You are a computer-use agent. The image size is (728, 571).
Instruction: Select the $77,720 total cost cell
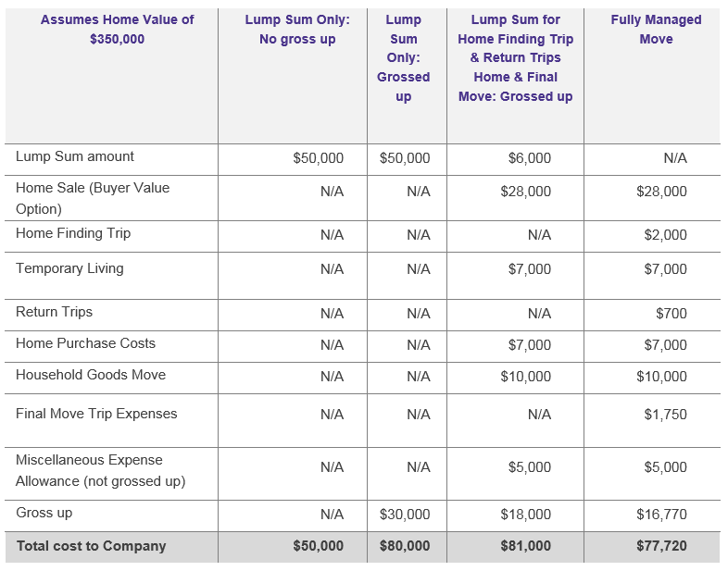point(662,546)
